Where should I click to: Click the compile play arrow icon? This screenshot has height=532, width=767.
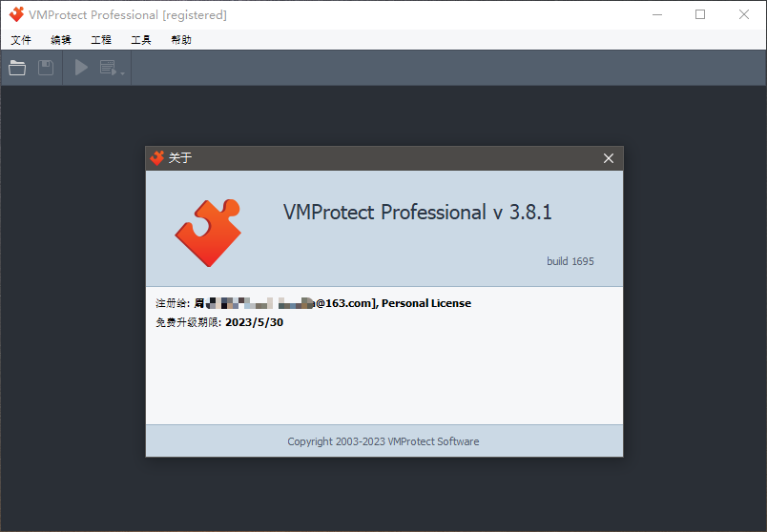81,68
